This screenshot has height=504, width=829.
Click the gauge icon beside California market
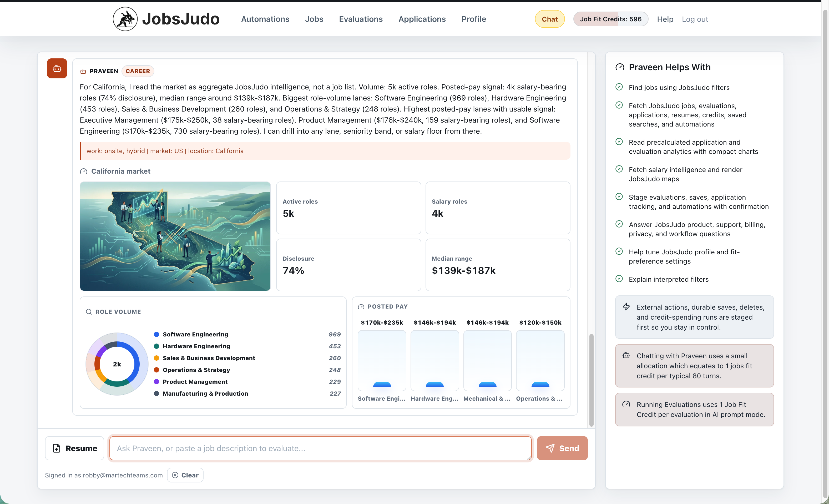click(84, 171)
